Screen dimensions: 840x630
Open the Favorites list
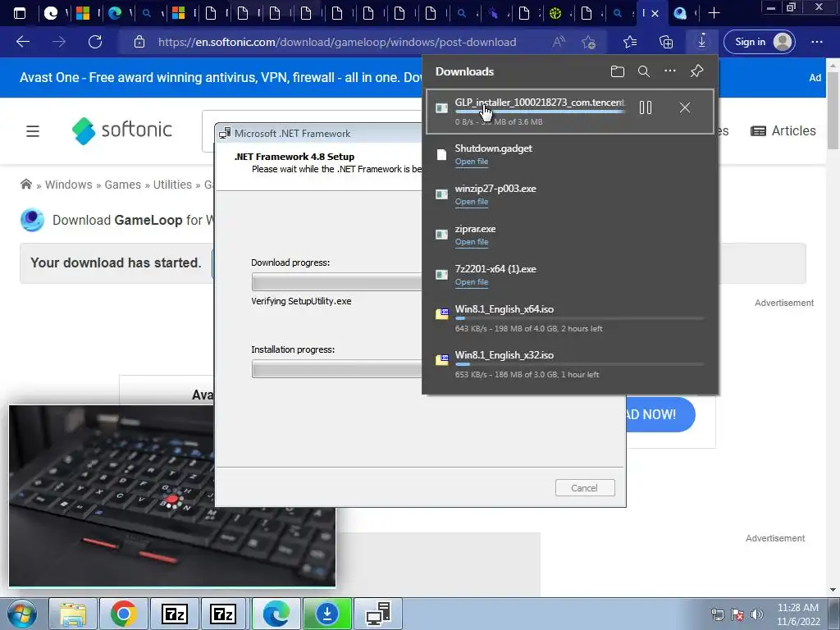pyautogui.click(x=630, y=42)
